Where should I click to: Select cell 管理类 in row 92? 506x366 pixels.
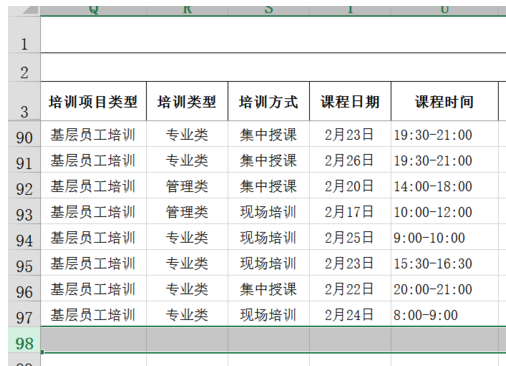187,185
